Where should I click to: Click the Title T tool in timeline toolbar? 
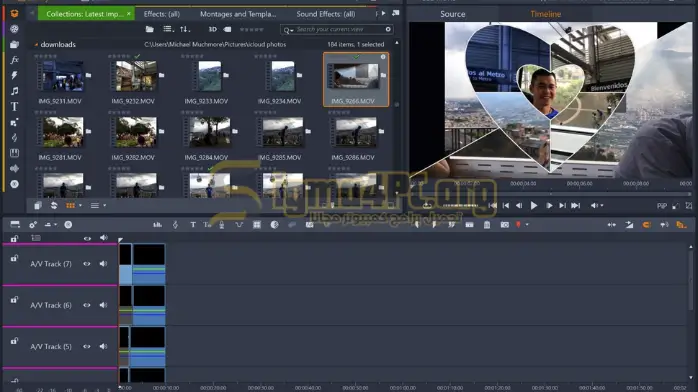(x=193, y=225)
